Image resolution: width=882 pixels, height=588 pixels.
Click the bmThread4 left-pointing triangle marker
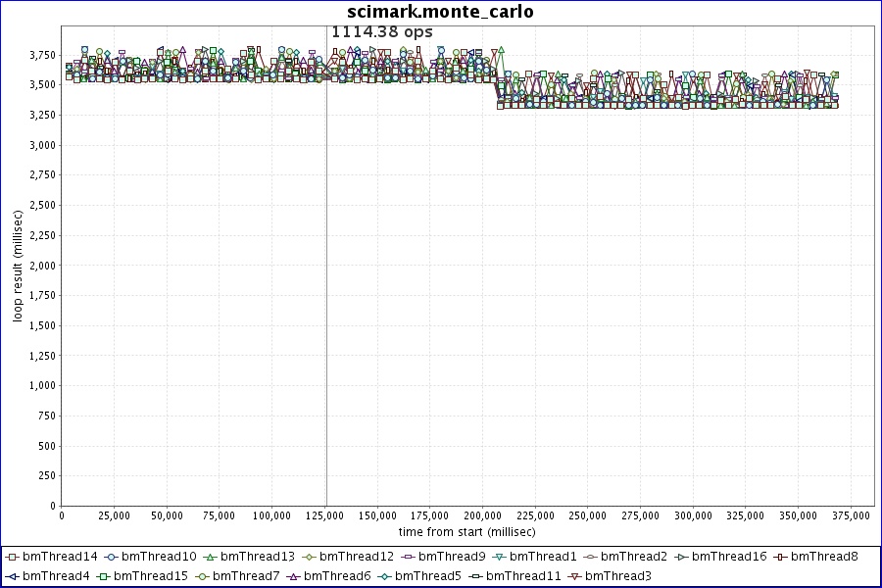(13, 575)
